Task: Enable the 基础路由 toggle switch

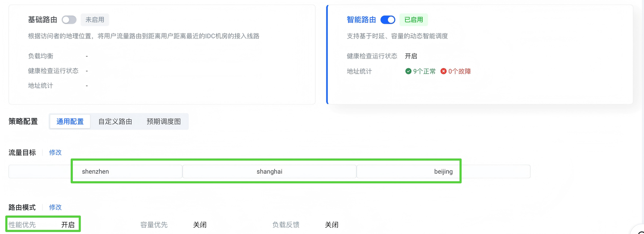Action: [69, 20]
